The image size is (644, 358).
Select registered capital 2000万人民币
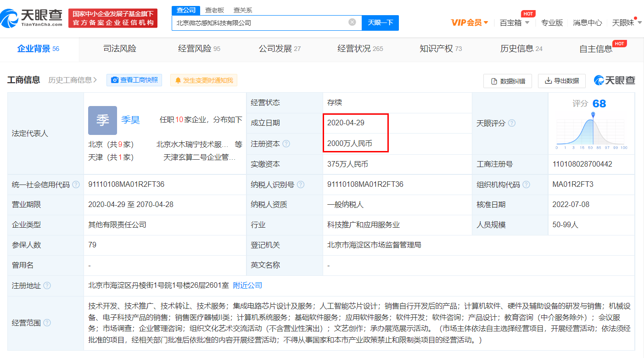tap(350, 144)
